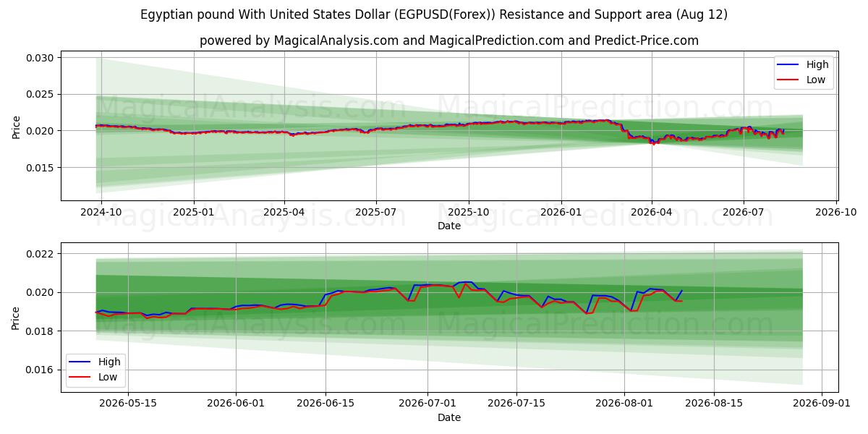Click the 2026-09-01 date tick label
This screenshot has height=434, width=868.
[822, 404]
